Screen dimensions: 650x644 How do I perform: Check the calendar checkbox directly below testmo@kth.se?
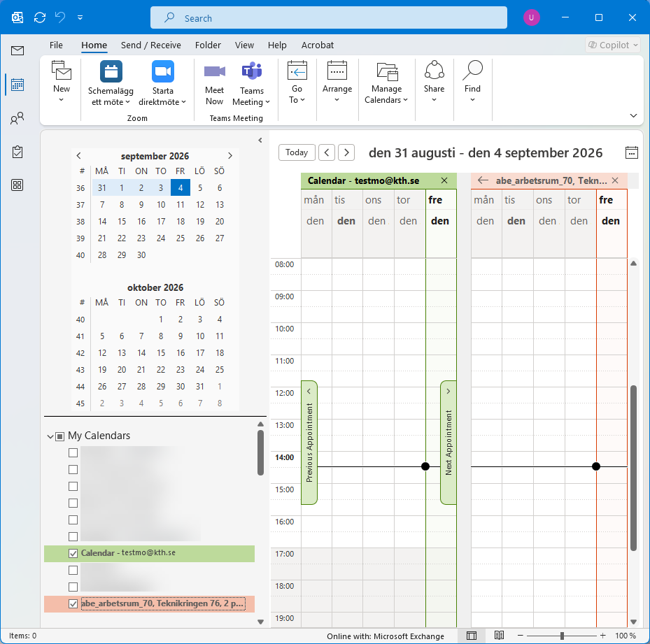point(73,571)
